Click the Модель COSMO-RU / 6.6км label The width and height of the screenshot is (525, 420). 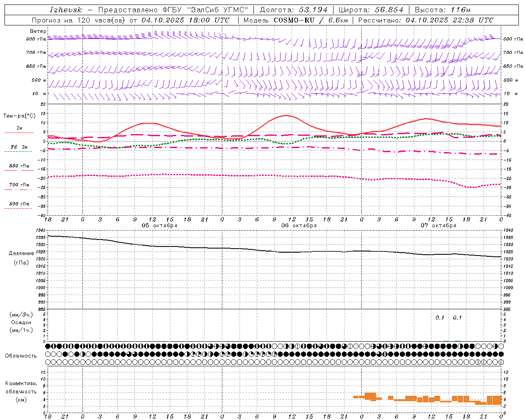(x=296, y=20)
